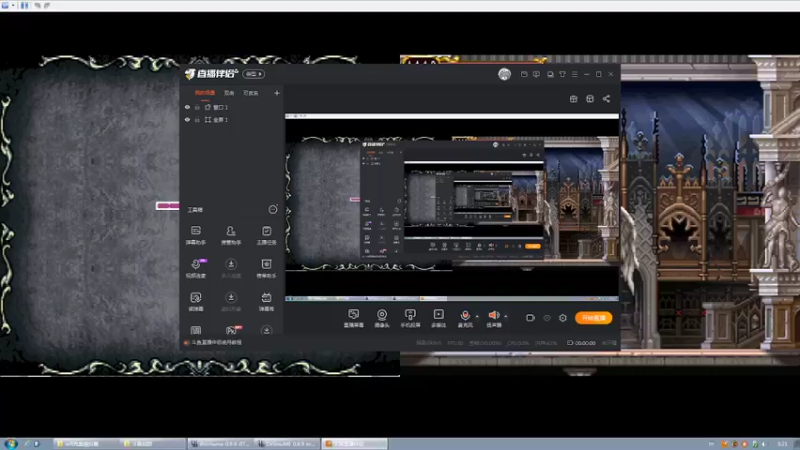This screenshot has width=800, height=450.
Task: Open the hamburger menu in title bar
Action: pos(574,74)
